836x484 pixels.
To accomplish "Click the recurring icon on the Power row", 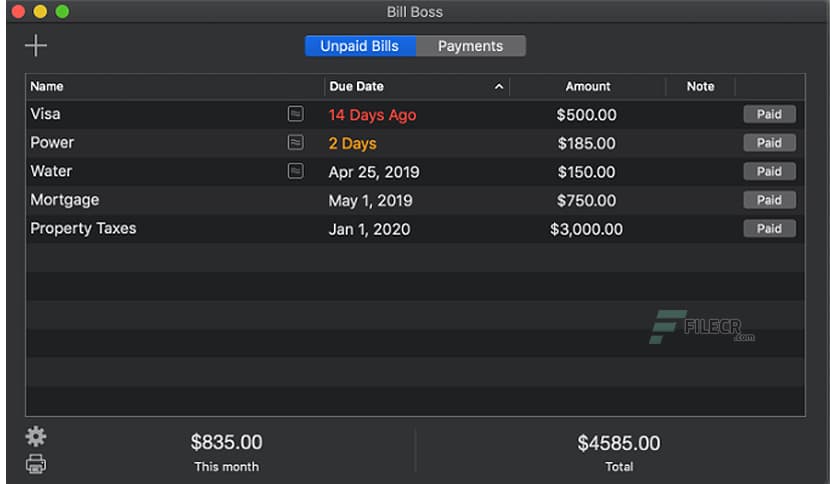I will point(295,142).
